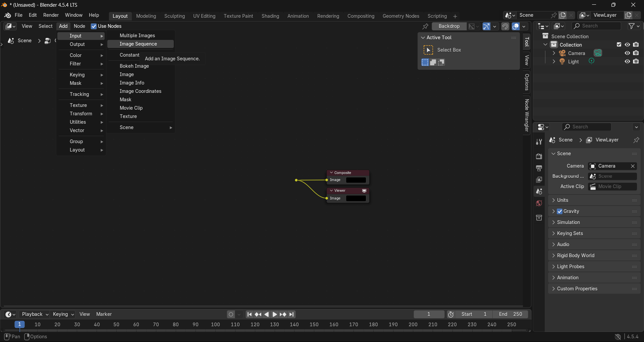
Task: Hide Camera with its eye icon
Action: [x=627, y=53]
